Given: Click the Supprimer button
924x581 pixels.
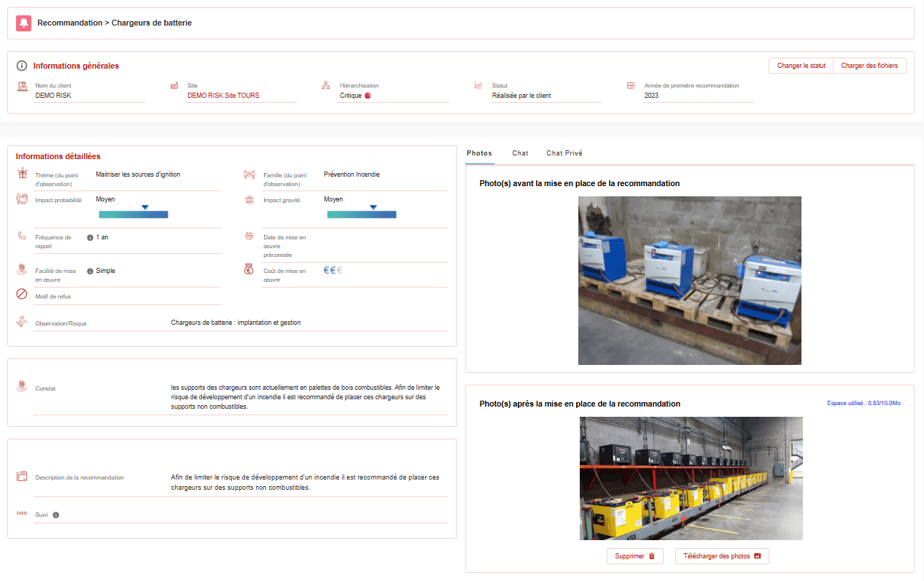Looking at the screenshot, I should pos(634,556).
